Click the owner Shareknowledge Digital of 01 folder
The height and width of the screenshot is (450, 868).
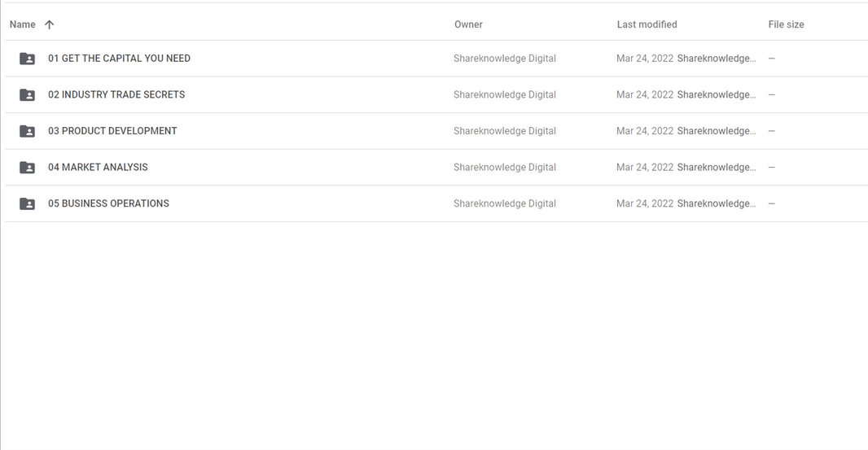(505, 58)
